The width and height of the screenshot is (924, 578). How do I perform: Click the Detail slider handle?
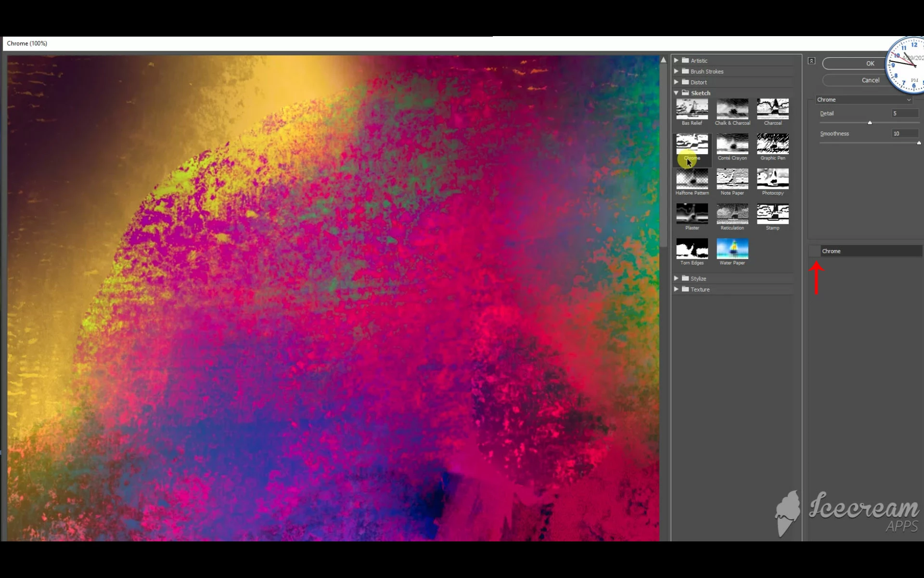870,123
